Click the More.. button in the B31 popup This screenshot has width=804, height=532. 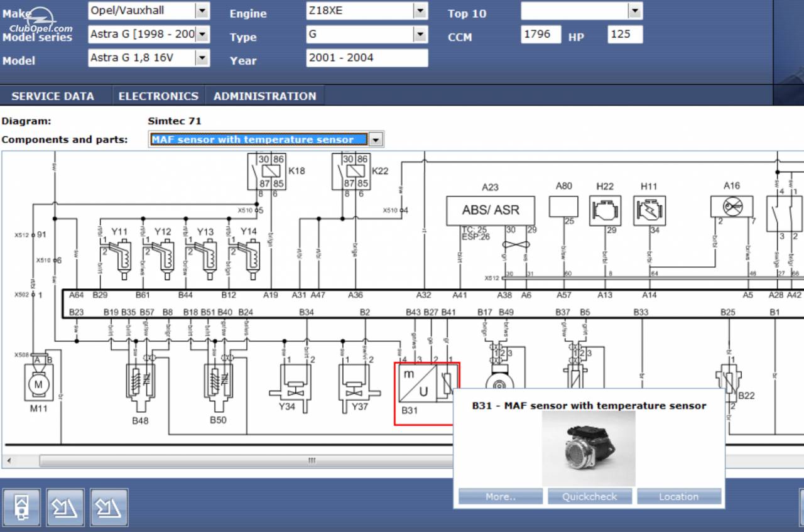point(501,496)
